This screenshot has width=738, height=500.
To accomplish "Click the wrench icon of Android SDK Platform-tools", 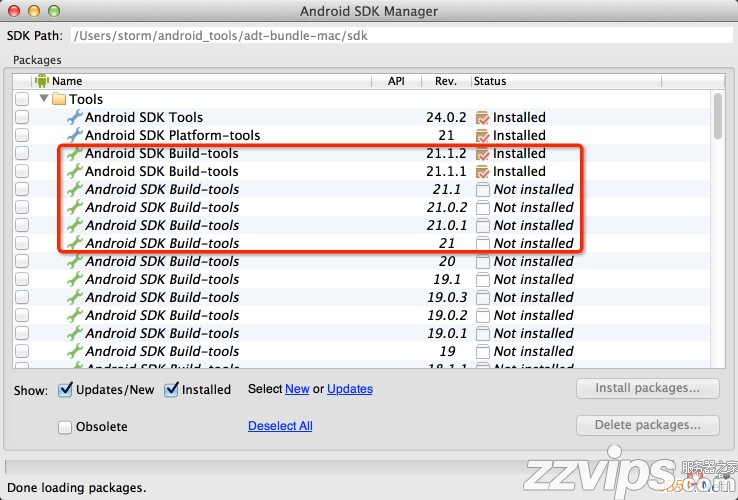I will click(x=75, y=135).
